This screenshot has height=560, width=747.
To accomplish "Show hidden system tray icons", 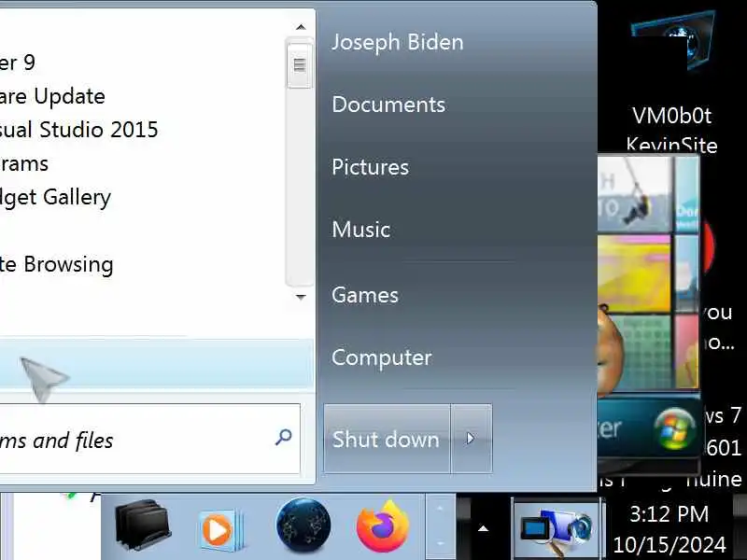I will [x=483, y=528].
